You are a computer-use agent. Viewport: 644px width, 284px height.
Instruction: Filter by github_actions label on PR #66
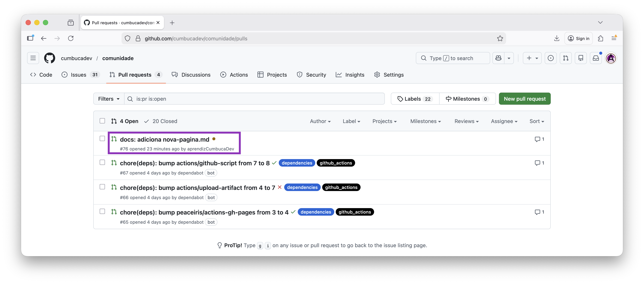[x=341, y=187]
